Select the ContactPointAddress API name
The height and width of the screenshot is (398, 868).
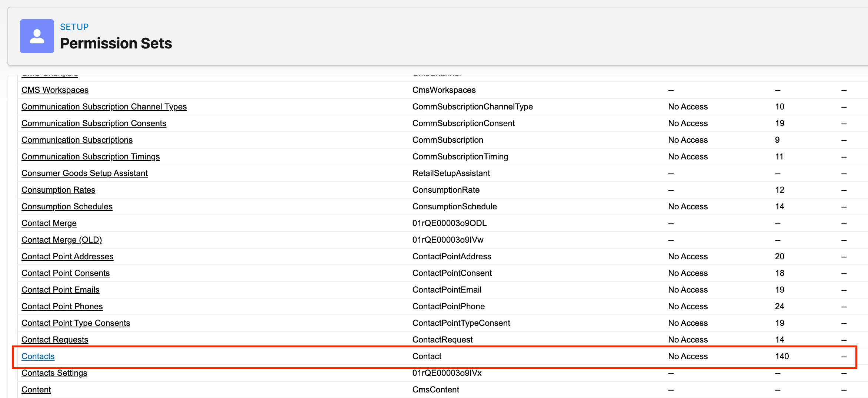[x=452, y=256]
